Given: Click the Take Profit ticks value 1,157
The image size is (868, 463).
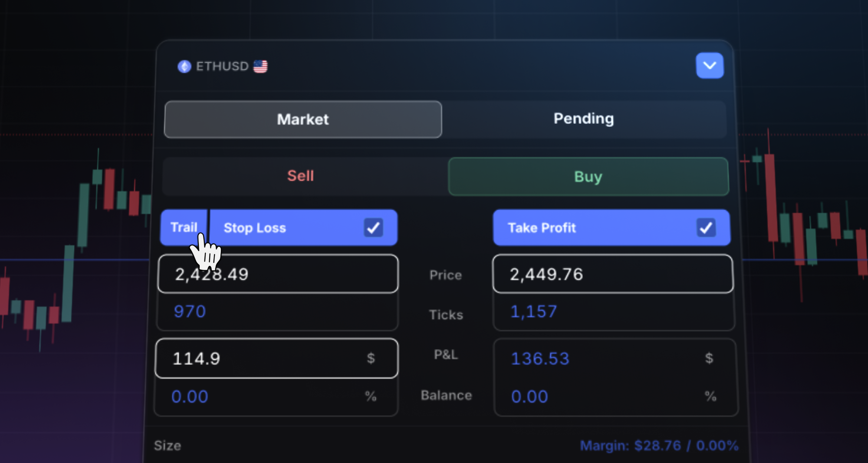Looking at the screenshot, I should coord(533,311).
